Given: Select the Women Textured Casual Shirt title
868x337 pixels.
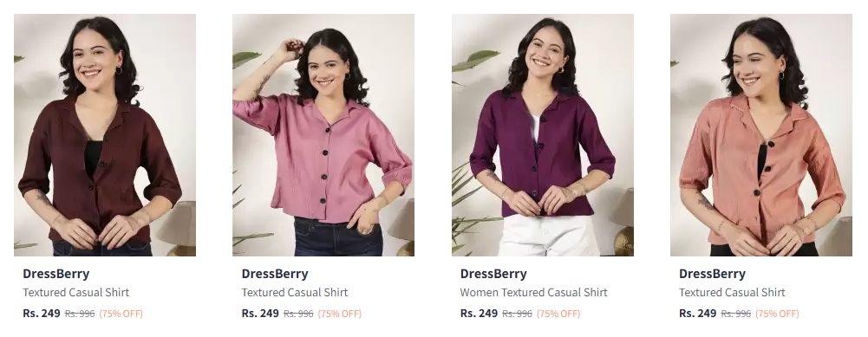Looking at the screenshot, I should [x=533, y=292].
